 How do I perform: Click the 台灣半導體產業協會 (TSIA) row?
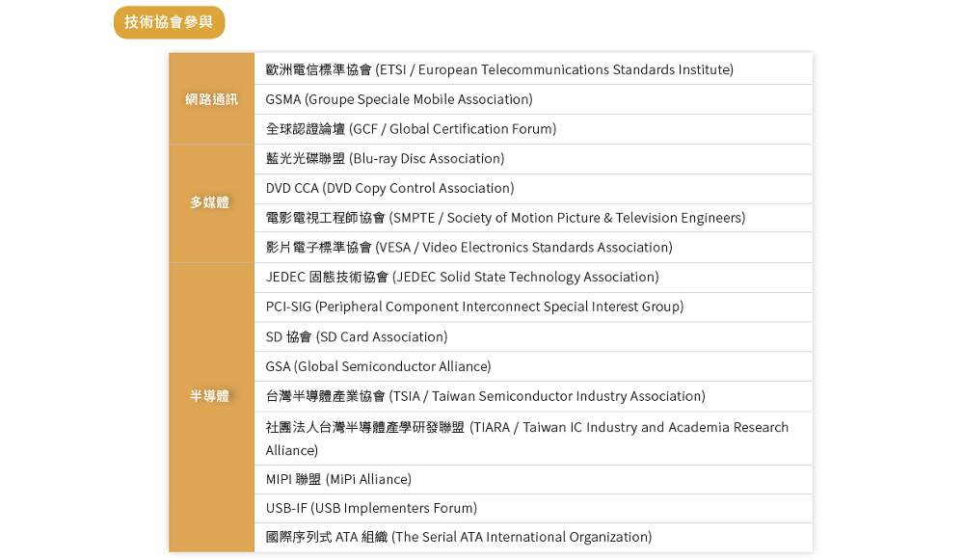pyautogui.click(x=533, y=396)
